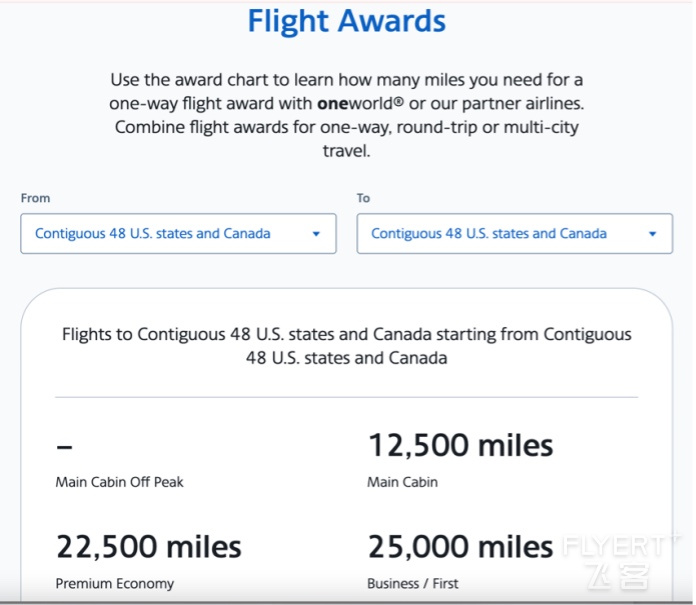Image resolution: width=696 pixels, height=605 pixels.
Task: Click the Main Cabin label
Action: [403, 482]
